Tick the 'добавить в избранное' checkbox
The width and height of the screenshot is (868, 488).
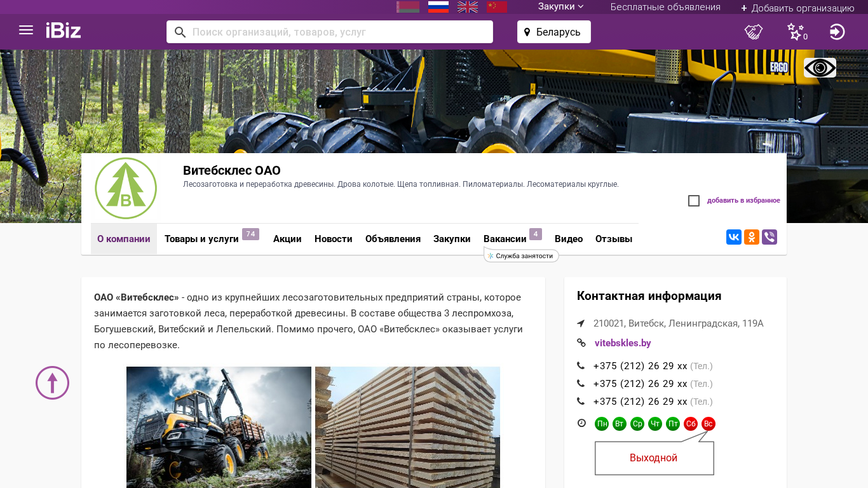point(694,201)
